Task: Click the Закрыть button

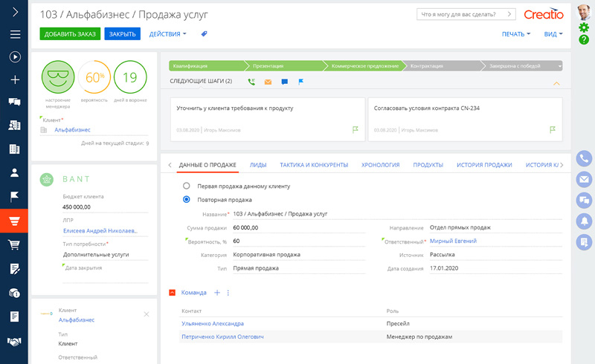Action: 122,33
